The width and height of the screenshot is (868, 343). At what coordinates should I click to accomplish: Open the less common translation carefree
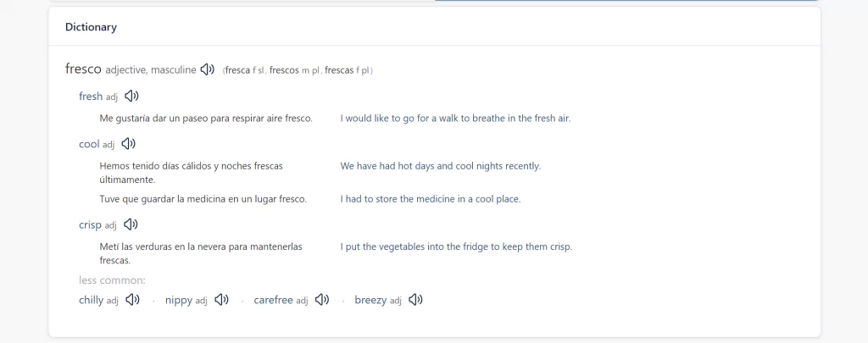(x=274, y=301)
